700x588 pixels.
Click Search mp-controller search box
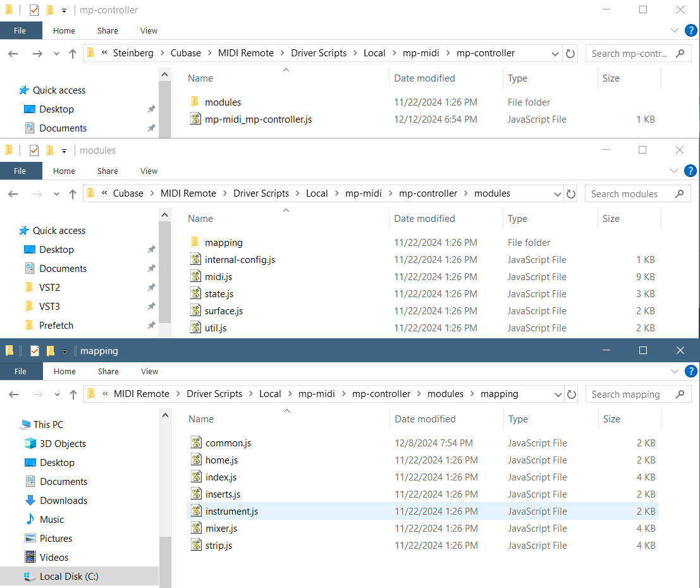click(x=638, y=54)
